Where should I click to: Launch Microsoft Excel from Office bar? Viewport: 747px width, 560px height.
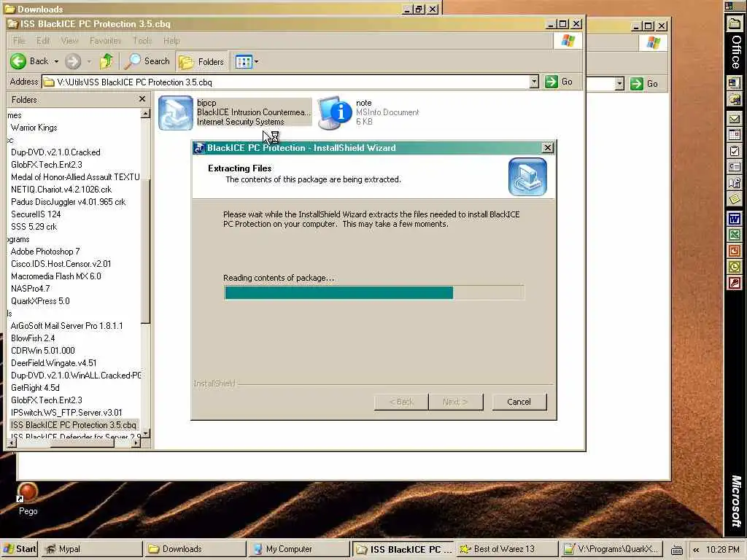734,235
